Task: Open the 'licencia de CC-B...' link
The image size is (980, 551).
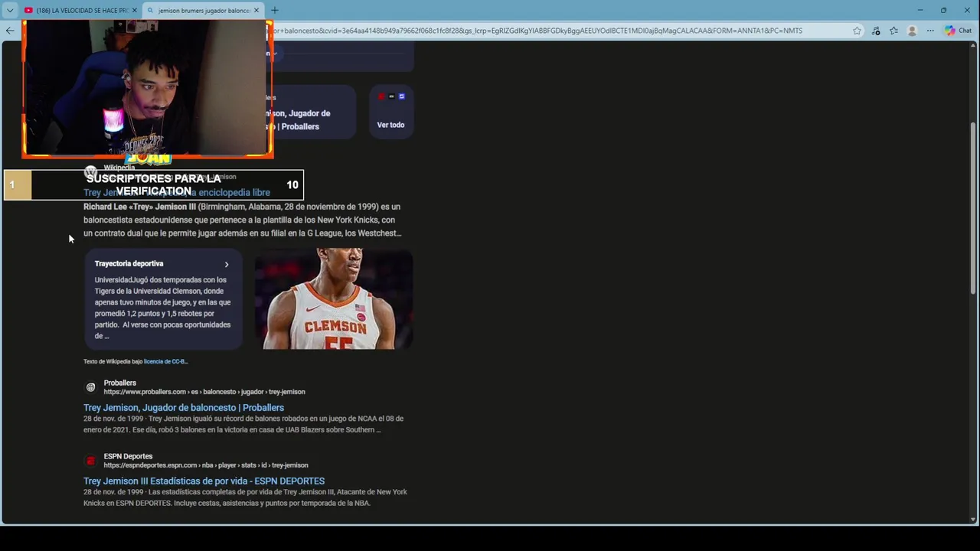Action: pos(166,361)
